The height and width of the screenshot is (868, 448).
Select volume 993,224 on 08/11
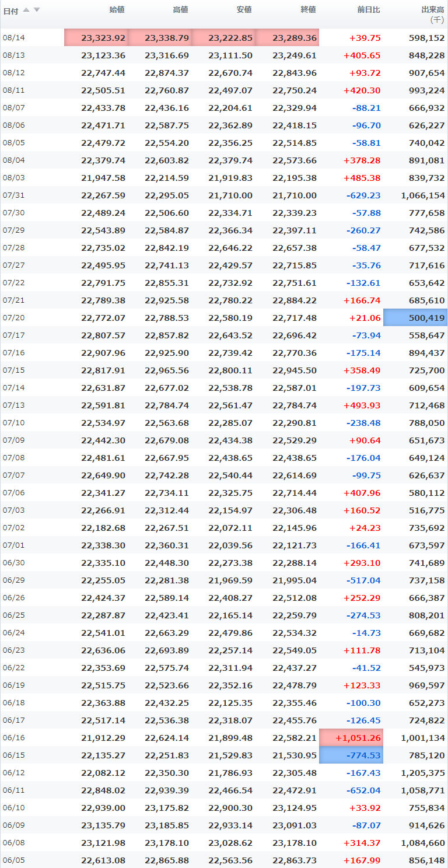(x=427, y=90)
